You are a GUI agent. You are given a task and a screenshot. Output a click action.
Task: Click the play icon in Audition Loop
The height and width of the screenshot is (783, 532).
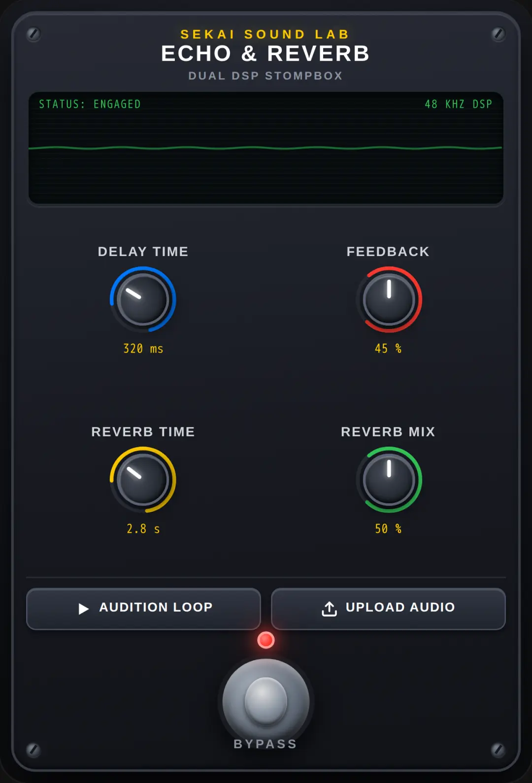[x=84, y=609]
